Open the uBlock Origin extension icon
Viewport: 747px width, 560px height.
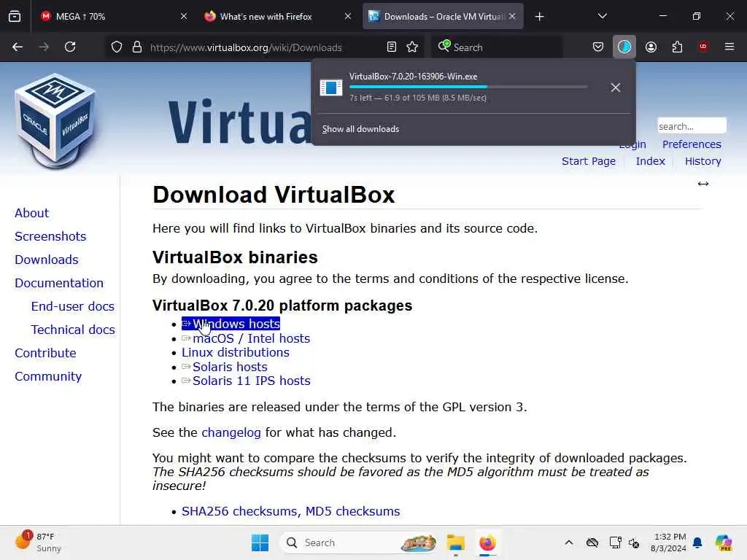(x=703, y=47)
